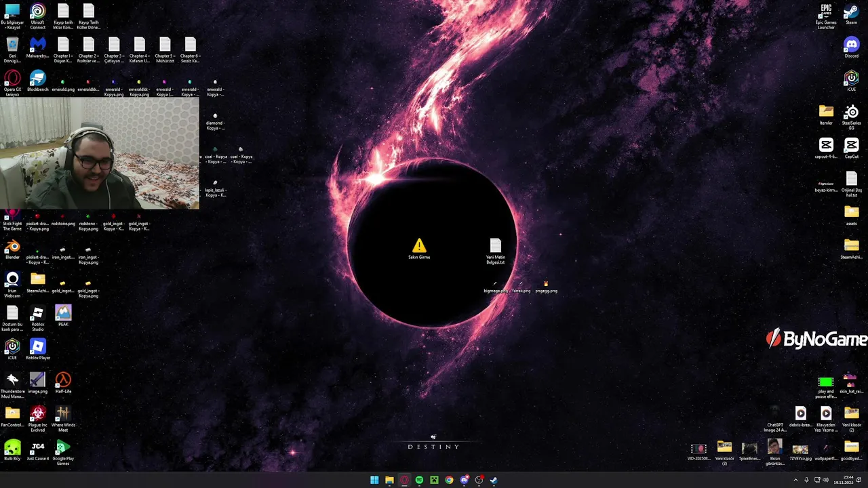Viewport: 868px width, 488px height.
Task: Select Chapter 6 – Sessiz text file
Action: tap(190, 49)
